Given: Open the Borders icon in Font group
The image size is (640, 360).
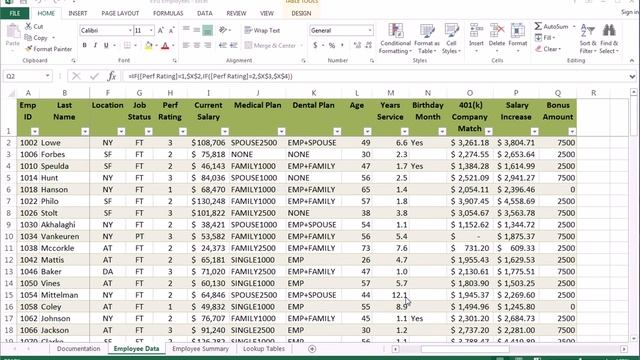Looking at the screenshot, I should (127, 45).
